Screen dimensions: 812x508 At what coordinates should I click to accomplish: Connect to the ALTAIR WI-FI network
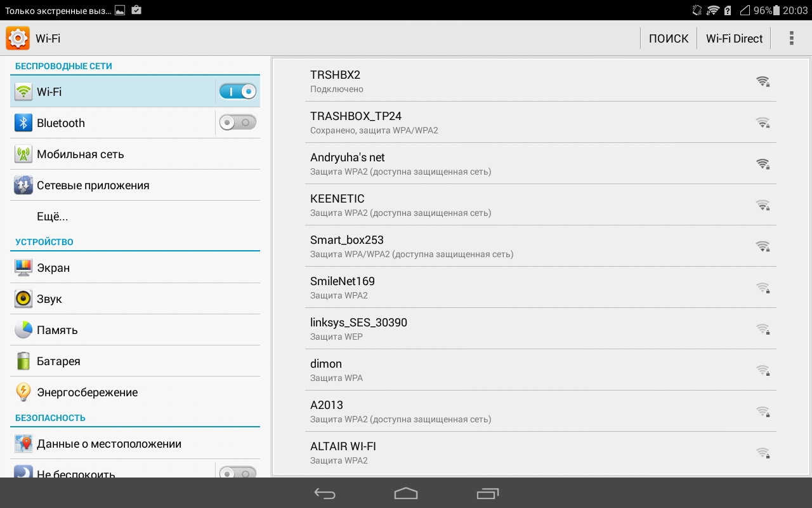click(x=540, y=452)
